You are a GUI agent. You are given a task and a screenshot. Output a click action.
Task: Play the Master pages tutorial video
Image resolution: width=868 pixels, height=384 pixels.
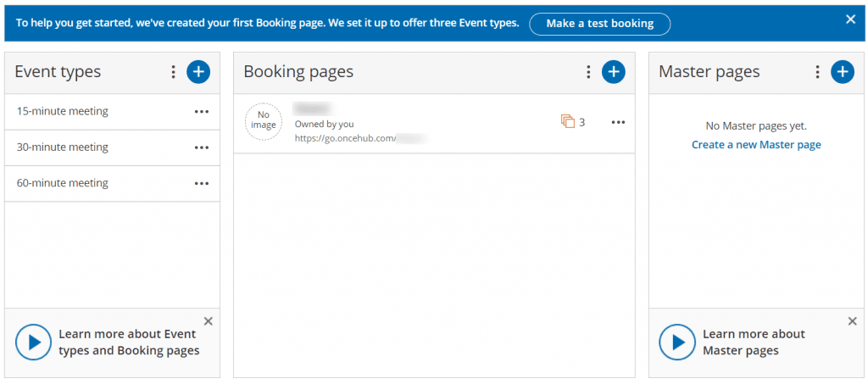tap(677, 342)
